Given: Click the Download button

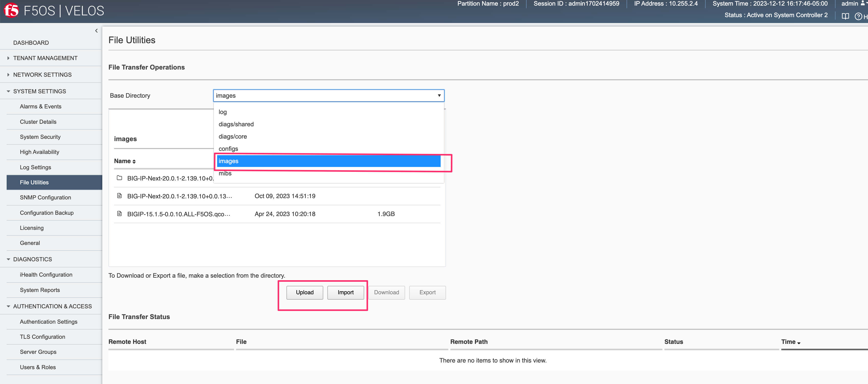Looking at the screenshot, I should coord(386,292).
